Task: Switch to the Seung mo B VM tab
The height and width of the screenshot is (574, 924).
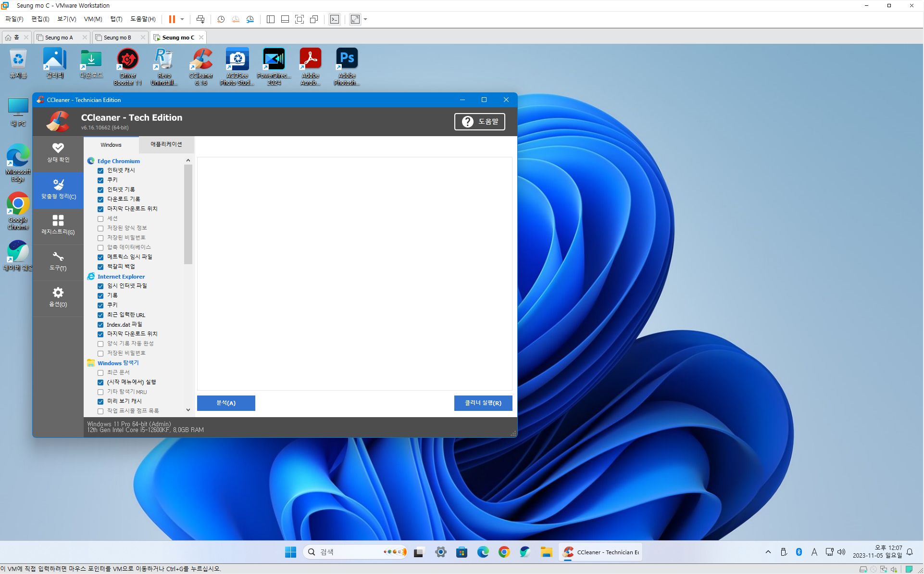Action: pos(117,38)
